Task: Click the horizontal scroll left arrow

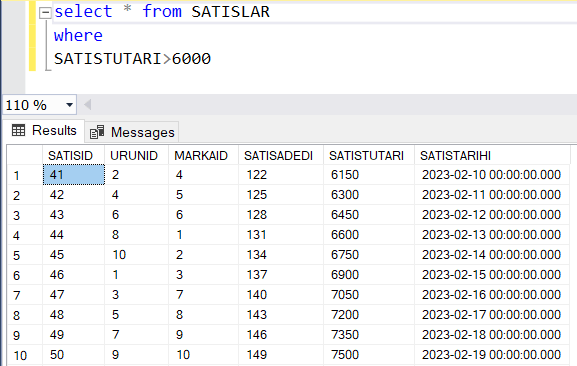Action: pyautogui.click(x=87, y=105)
